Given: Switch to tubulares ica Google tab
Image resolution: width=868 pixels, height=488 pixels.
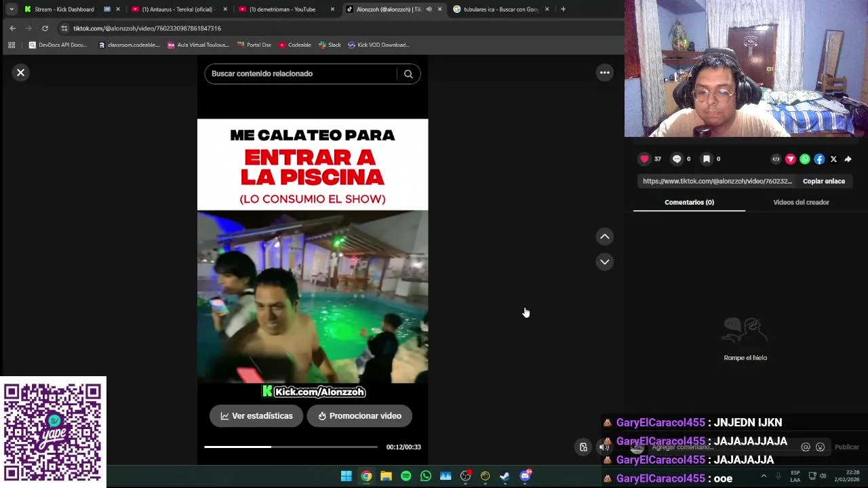Looking at the screenshot, I should pos(500,9).
